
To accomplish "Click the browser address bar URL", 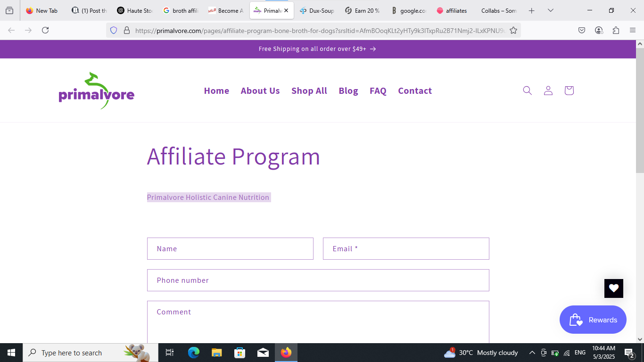I will [x=320, y=30].
